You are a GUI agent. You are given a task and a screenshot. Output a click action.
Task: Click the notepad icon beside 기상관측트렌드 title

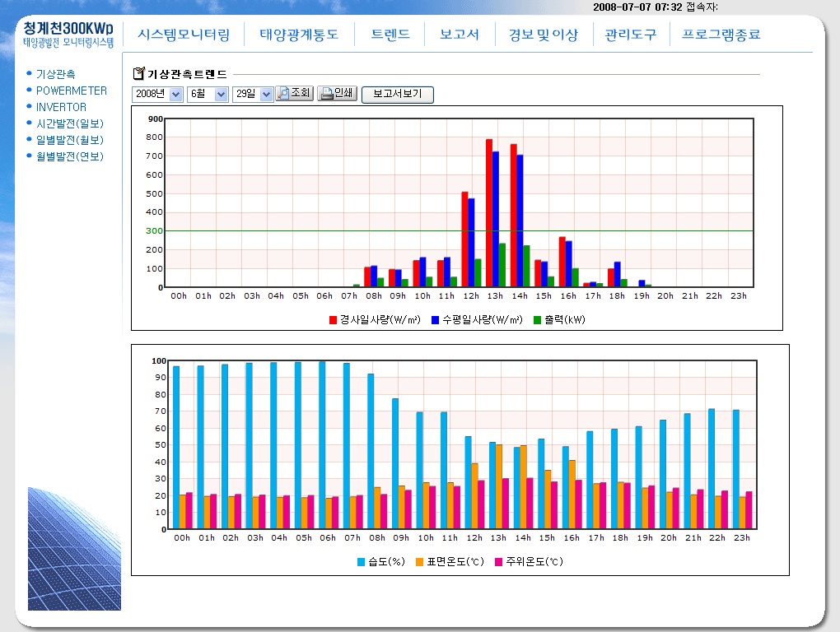pos(138,74)
